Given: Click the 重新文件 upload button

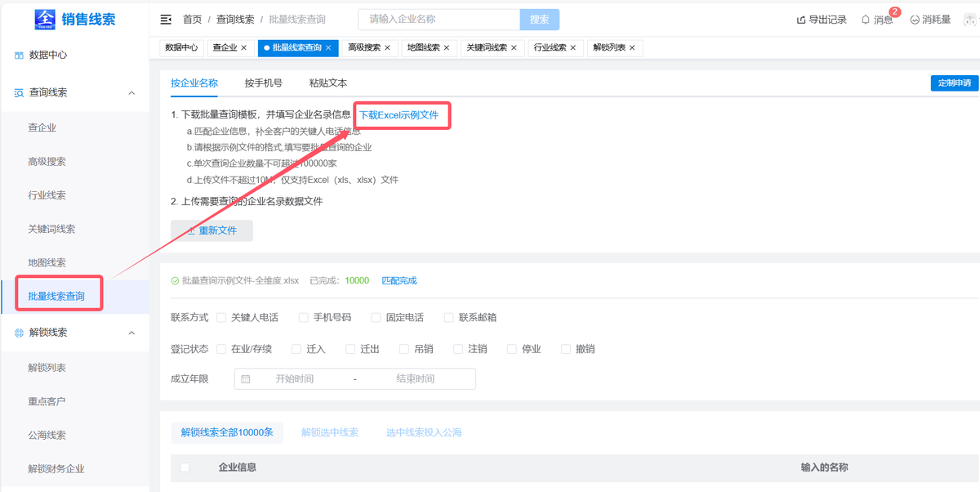Looking at the screenshot, I should tap(212, 230).
